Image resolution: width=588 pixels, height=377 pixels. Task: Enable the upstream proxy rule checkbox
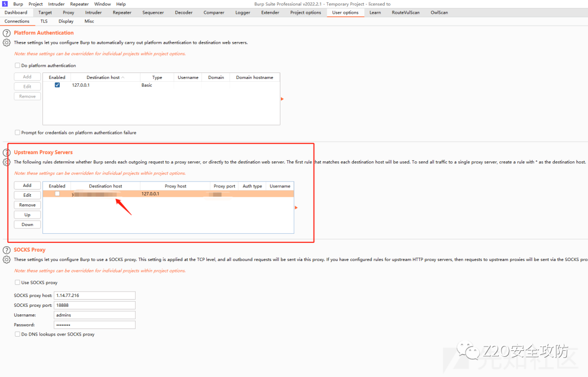tap(57, 194)
